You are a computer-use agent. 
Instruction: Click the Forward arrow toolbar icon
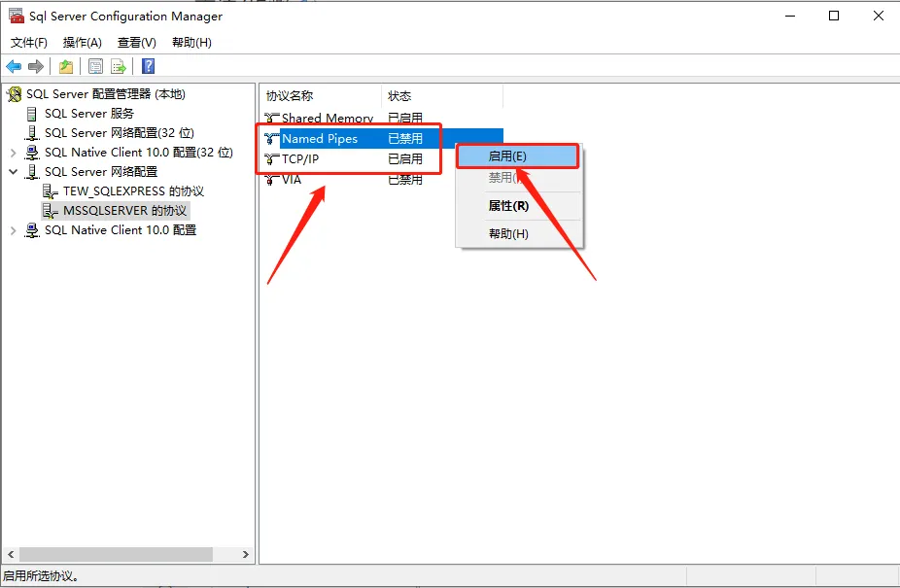click(x=36, y=67)
